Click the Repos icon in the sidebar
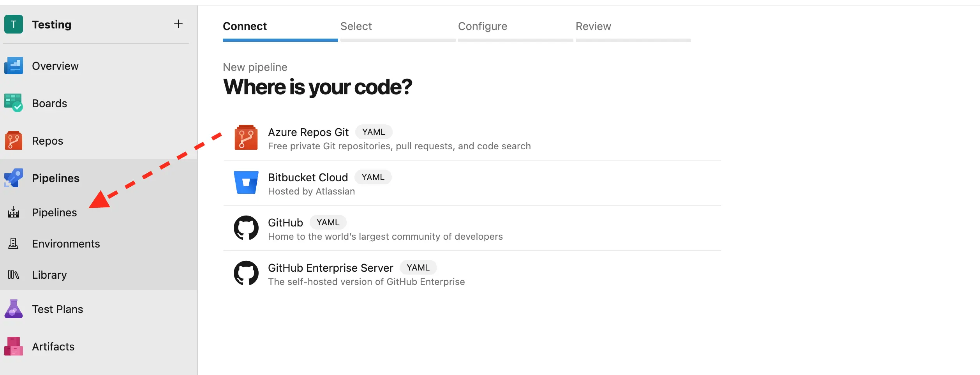This screenshot has width=980, height=375. tap(14, 140)
